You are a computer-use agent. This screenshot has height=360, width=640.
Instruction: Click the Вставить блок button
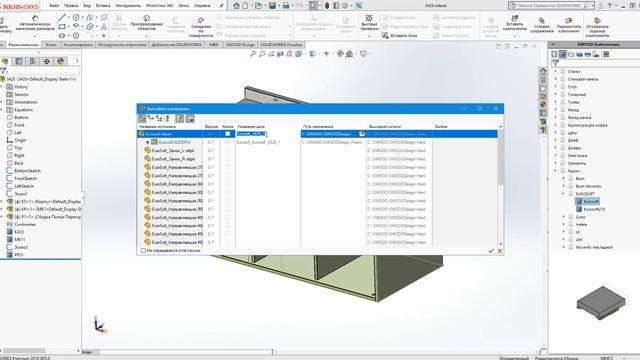pos(400,36)
